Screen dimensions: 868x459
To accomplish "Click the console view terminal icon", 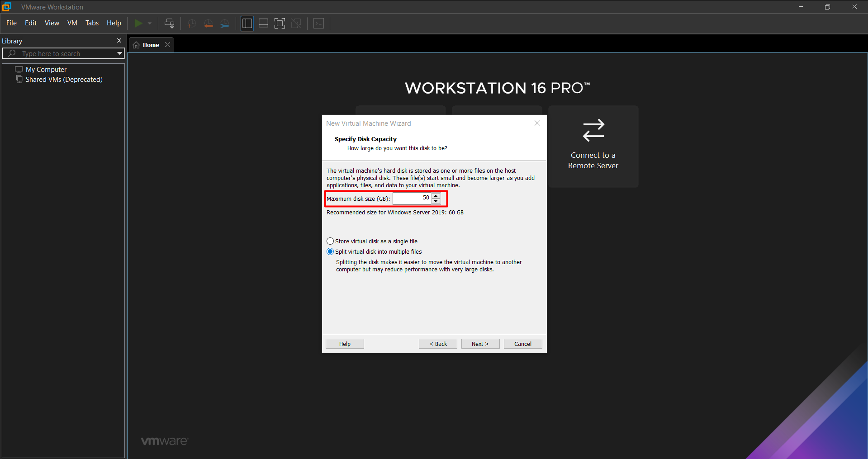I will pos(319,24).
